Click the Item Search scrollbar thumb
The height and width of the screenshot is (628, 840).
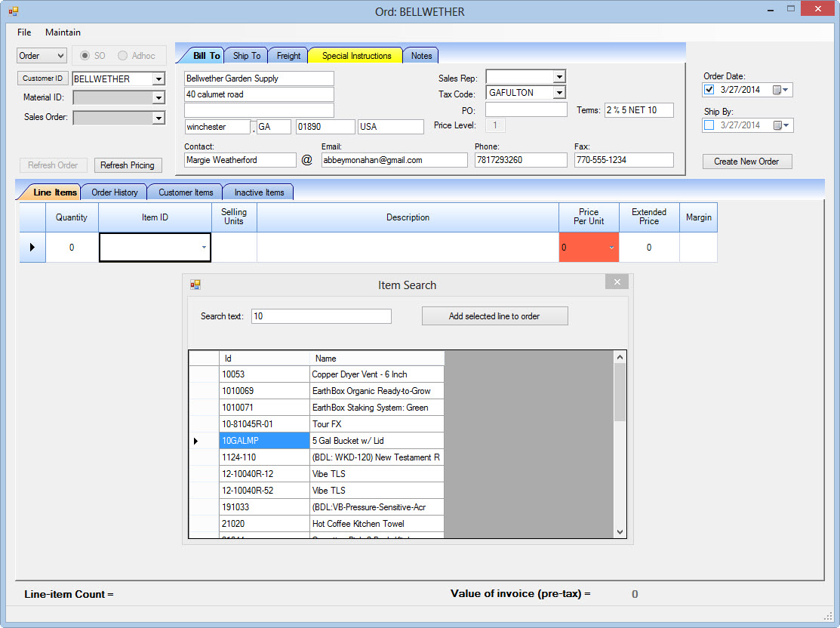tap(620, 392)
